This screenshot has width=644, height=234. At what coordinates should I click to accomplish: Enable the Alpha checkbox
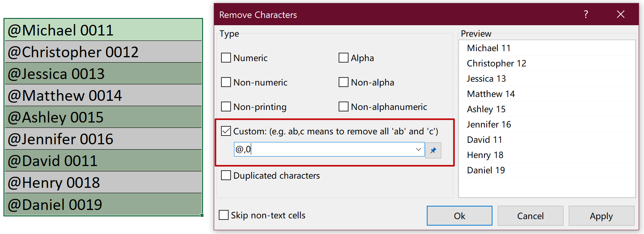click(x=343, y=58)
